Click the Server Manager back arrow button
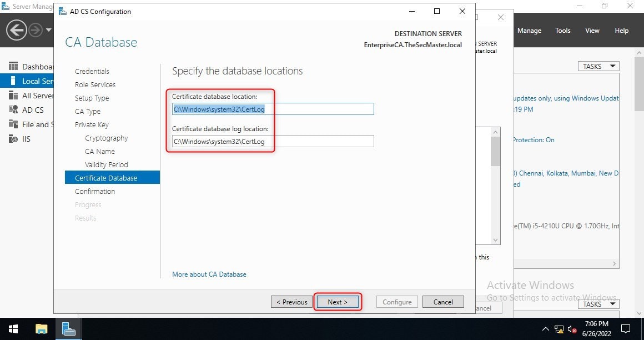This screenshot has width=644, height=340. coord(17,30)
